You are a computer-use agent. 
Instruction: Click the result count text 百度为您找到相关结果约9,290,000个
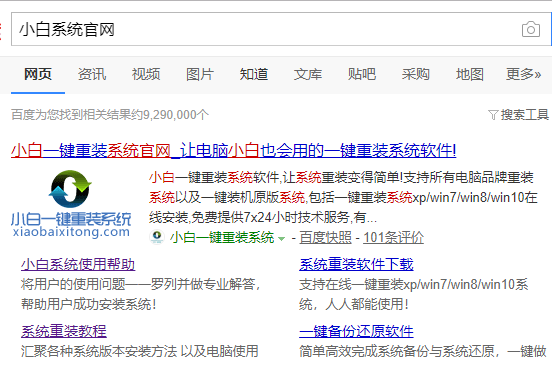click(110, 115)
